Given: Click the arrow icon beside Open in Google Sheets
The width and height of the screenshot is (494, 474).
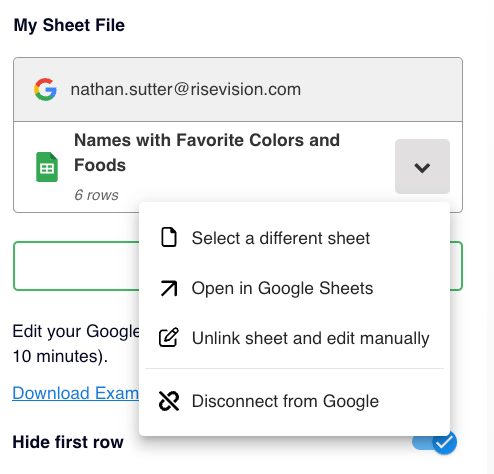Looking at the screenshot, I should [169, 288].
